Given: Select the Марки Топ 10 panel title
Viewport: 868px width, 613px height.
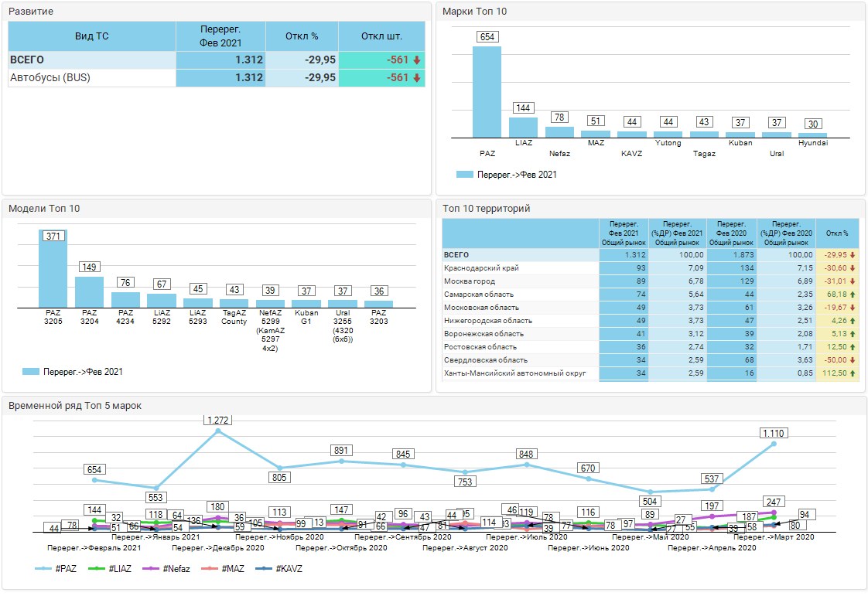Looking at the screenshot, I should click(x=474, y=12).
